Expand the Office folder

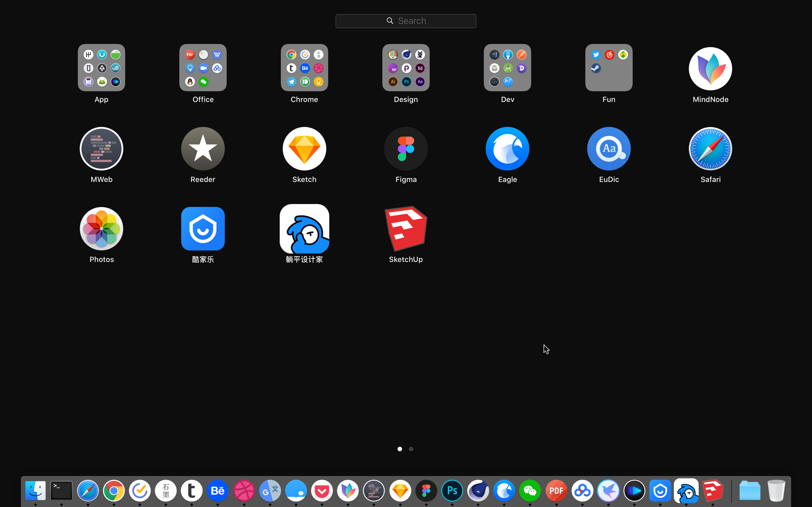[203, 68]
